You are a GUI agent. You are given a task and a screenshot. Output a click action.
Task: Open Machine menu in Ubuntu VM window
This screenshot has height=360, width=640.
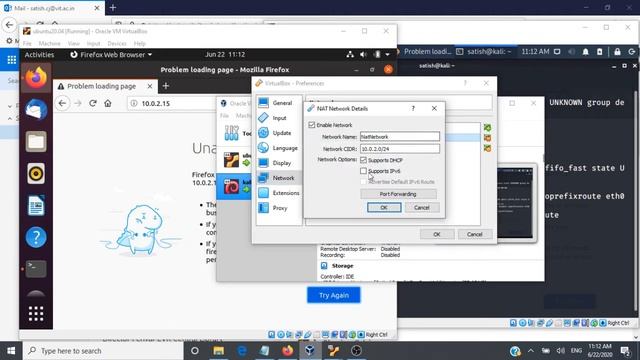pos(49,43)
